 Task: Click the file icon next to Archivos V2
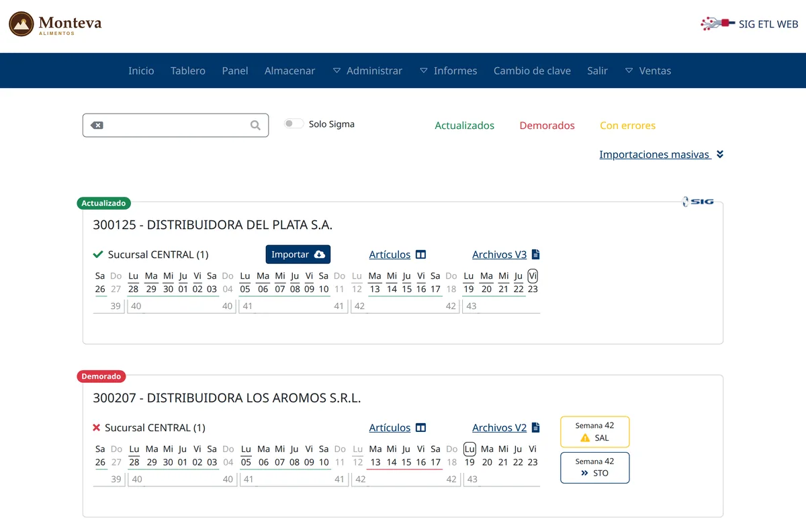[535, 428]
